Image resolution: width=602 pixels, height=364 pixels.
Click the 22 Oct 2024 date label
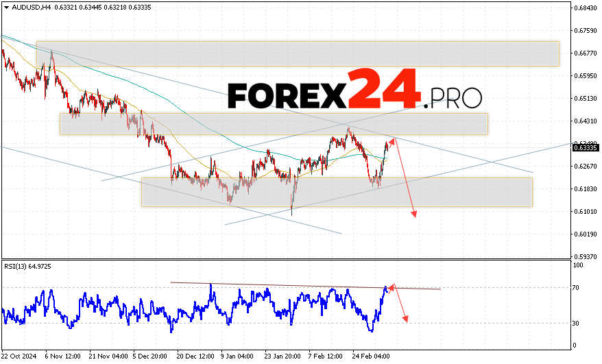pos(18,356)
